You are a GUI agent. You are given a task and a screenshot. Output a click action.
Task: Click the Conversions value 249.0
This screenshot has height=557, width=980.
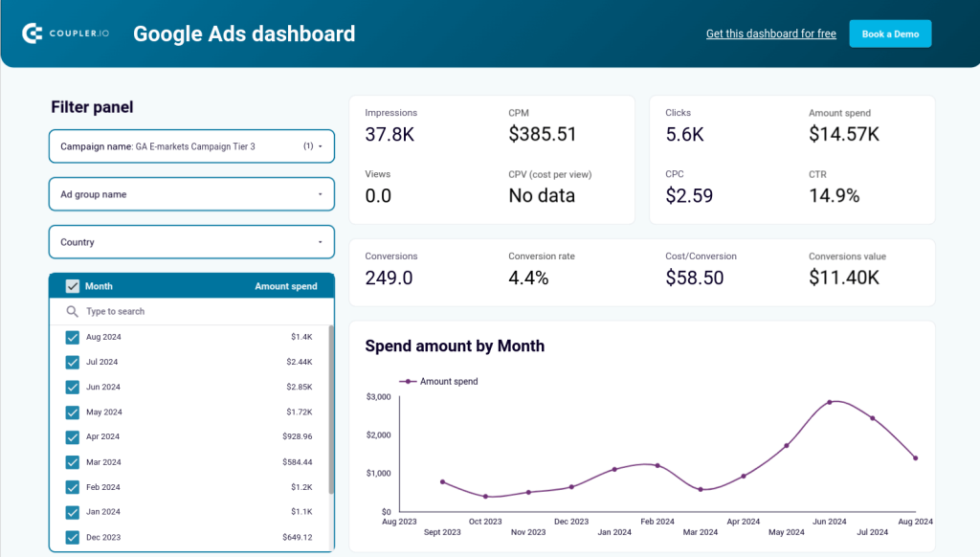tap(389, 278)
